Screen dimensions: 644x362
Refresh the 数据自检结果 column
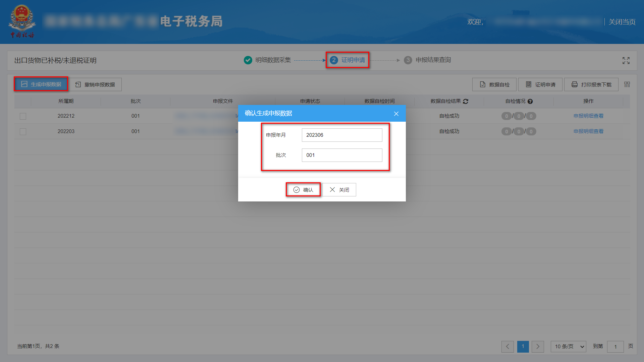click(466, 101)
